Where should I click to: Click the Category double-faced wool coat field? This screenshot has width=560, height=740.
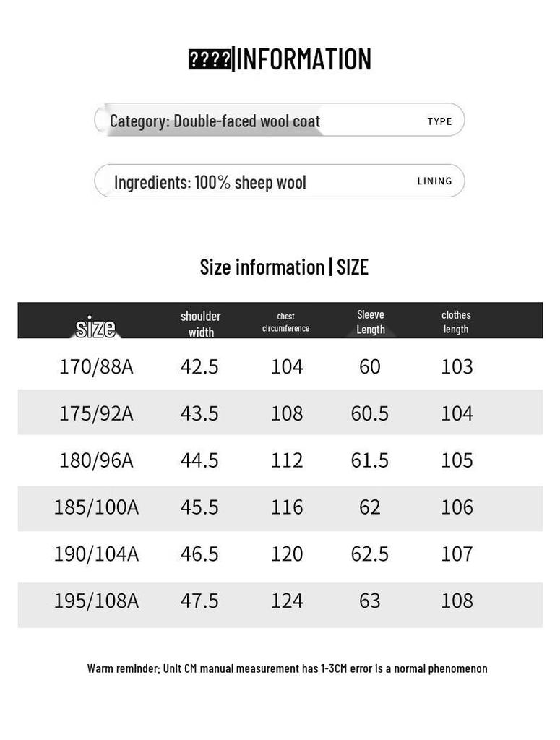tap(215, 121)
